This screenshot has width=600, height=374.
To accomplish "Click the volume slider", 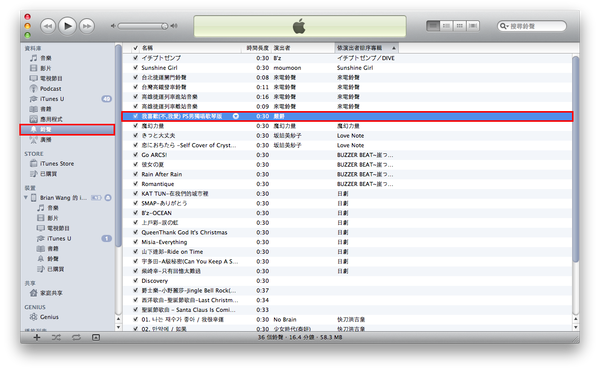I will pos(142,26).
